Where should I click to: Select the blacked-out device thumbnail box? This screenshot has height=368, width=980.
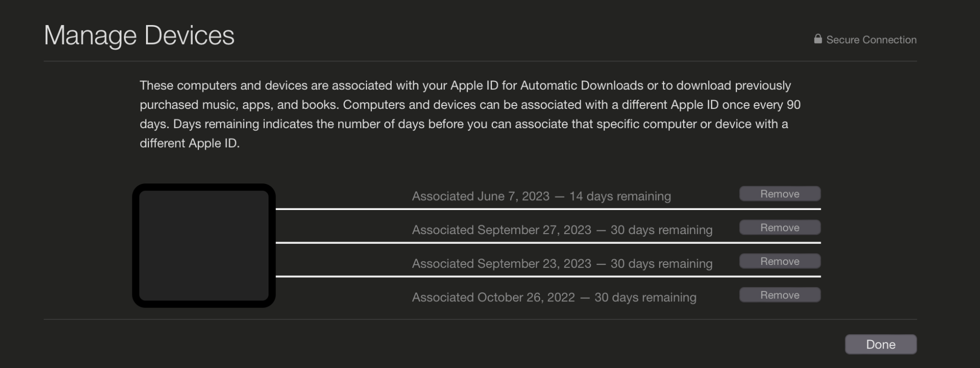[204, 245]
